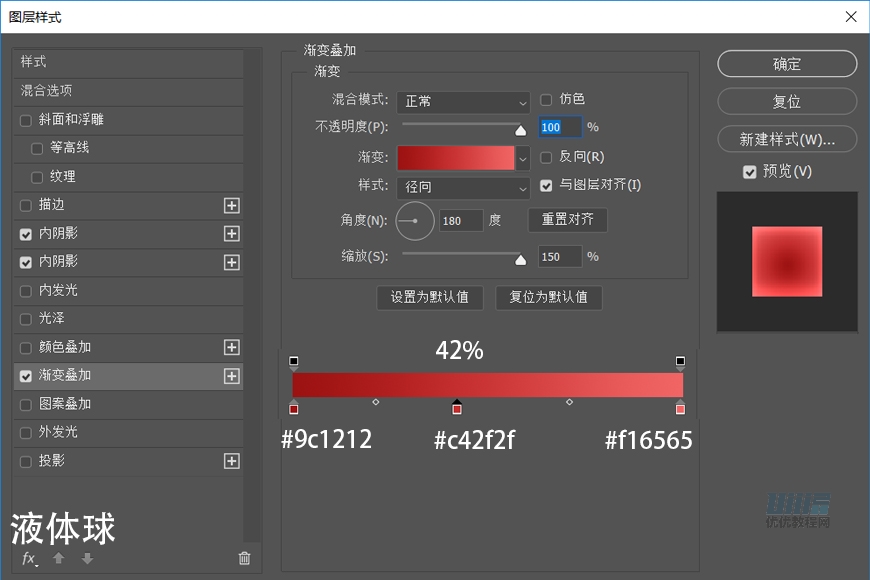Click the down arrow to move effect down
The height and width of the screenshot is (580, 870).
click(x=87, y=559)
